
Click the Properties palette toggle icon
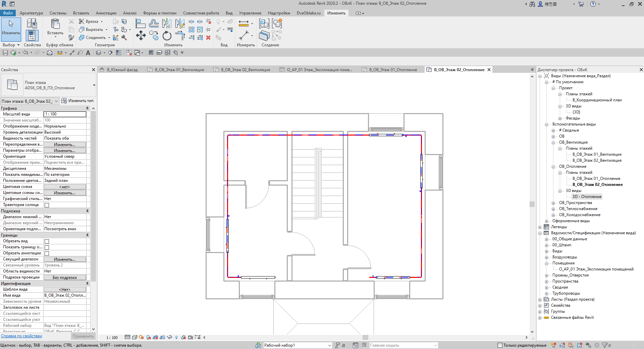(32, 36)
